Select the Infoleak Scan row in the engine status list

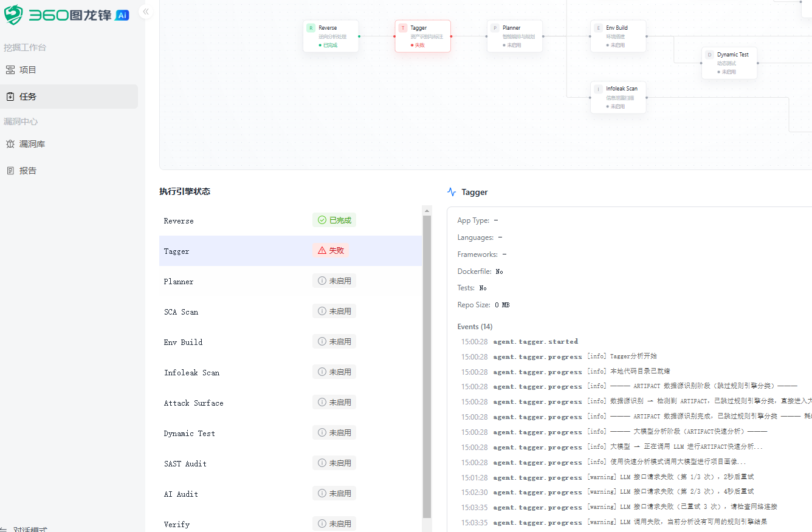click(291, 372)
